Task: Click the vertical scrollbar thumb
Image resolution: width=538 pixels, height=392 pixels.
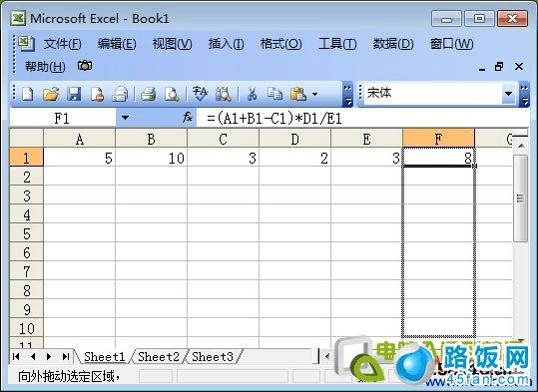Action: [x=520, y=198]
